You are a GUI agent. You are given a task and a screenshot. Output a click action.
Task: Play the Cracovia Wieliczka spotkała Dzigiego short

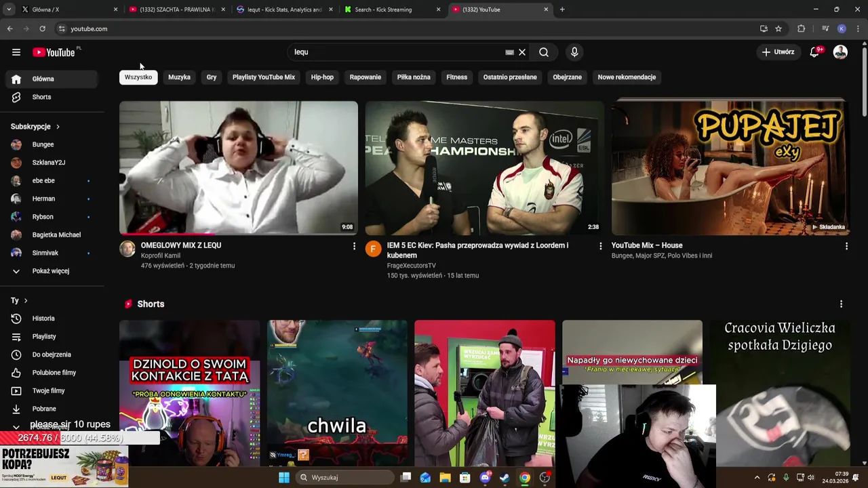coord(780,393)
